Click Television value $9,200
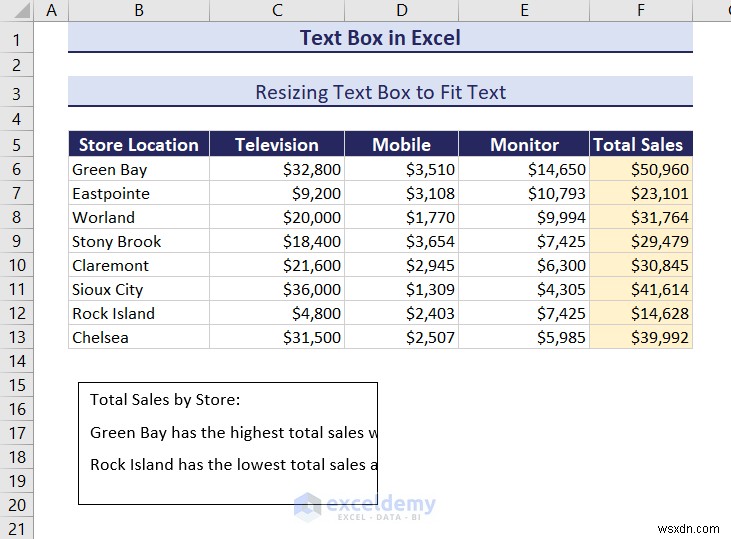731x539 pixels. pos(277,193)
